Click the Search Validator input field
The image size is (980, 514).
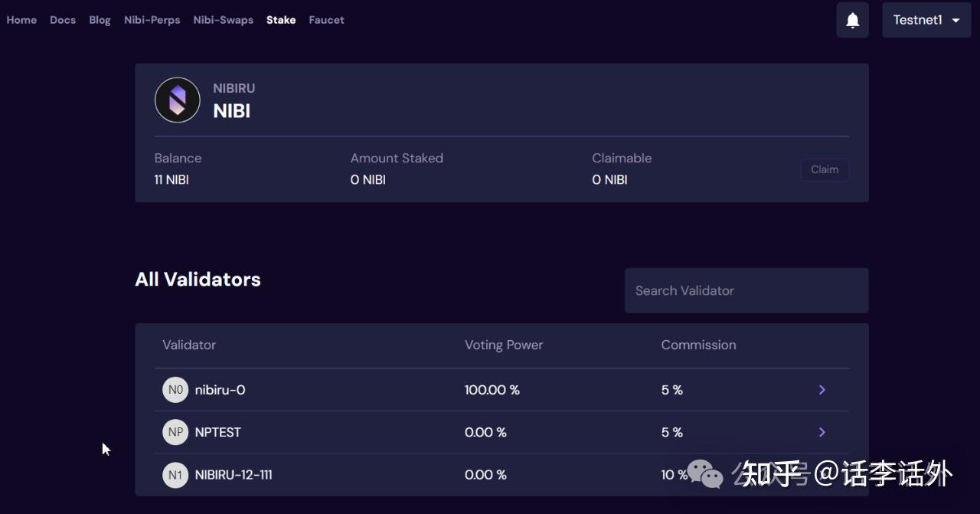point(746,290)
